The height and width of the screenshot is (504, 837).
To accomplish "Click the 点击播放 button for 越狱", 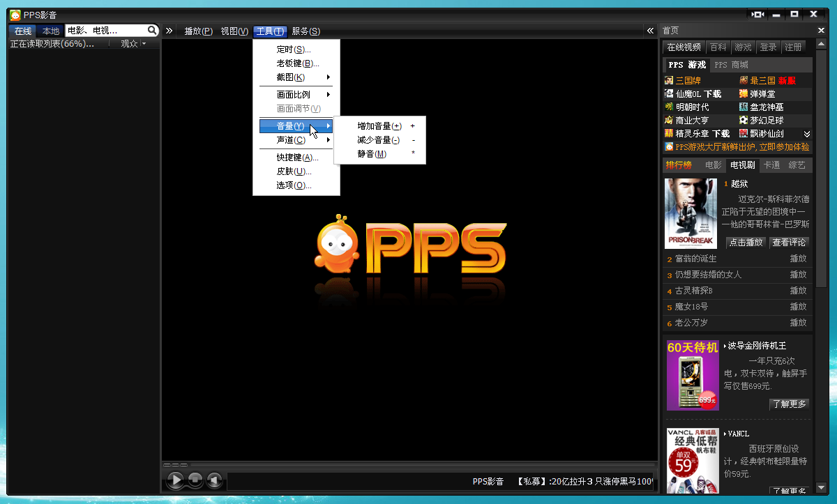I will (746, 242).
